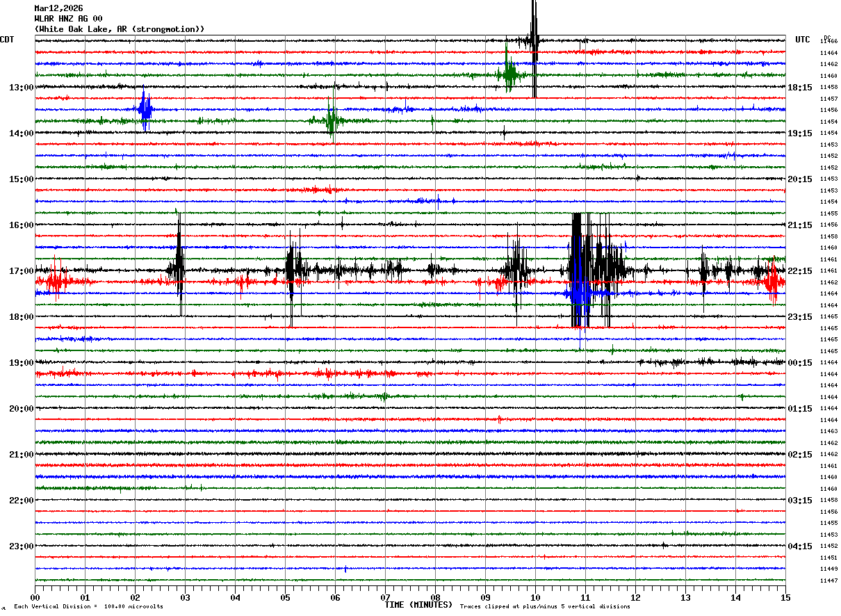Viewport: 841px width, 616px height.
Task: Click the UTC timezone label
Action: [803, 40]
